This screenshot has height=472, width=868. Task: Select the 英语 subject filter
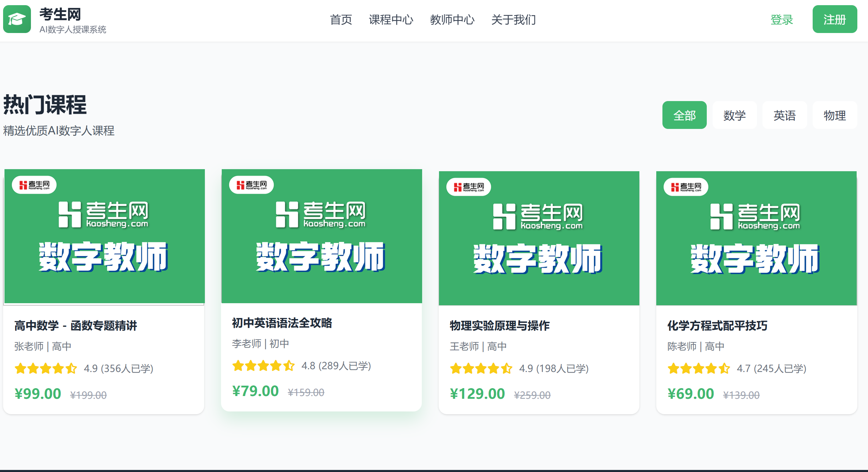click(x=785, y=115)
